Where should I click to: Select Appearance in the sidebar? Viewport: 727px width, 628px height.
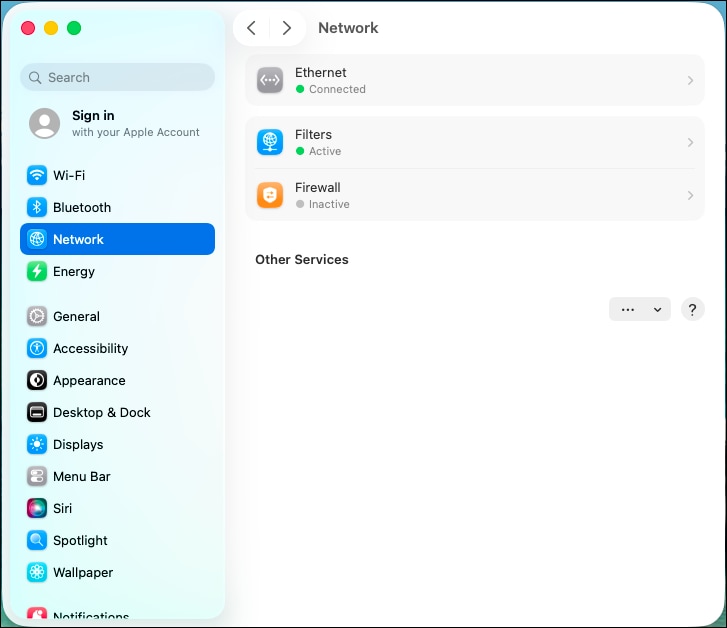pyautogui.click(x=117, y=380)
